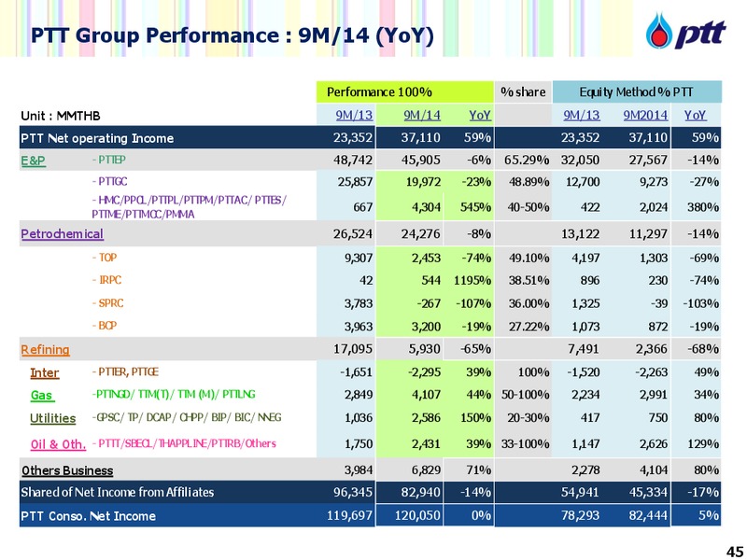The height and width of the screenshot is (560, 747).
Task: Click the Oil & Oth. link
Action: coord(58,444)
